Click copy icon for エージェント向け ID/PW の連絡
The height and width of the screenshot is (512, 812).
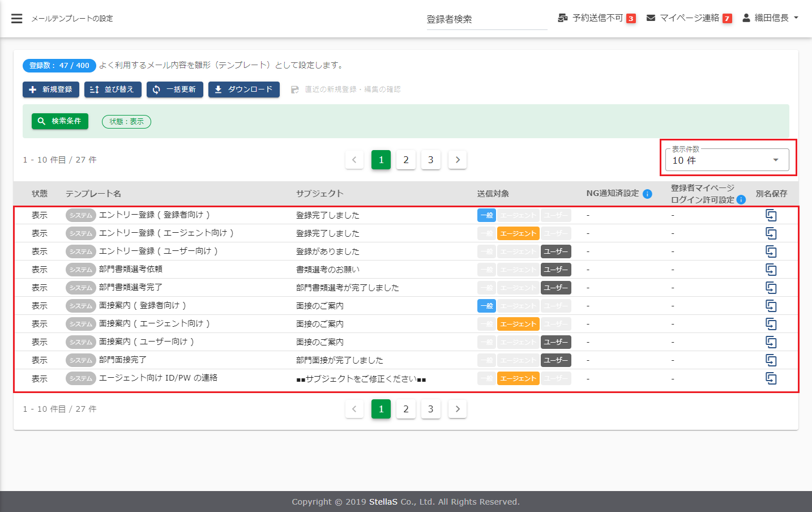point(771,378)
